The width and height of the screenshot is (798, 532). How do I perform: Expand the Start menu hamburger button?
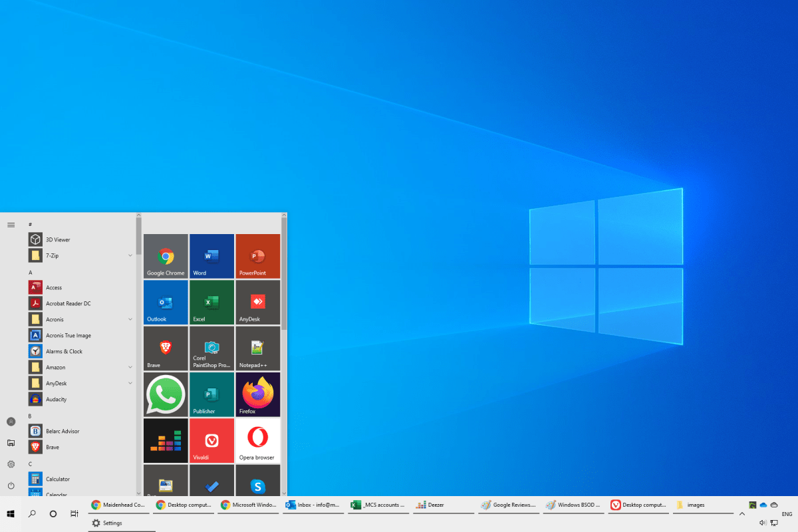click(x=11, y=225)
